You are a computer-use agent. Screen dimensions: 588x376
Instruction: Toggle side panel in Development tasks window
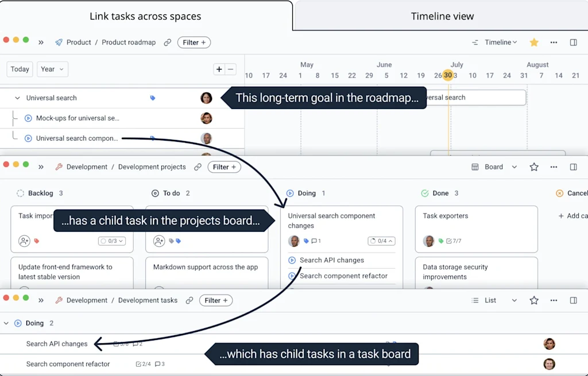click(573, 300)
